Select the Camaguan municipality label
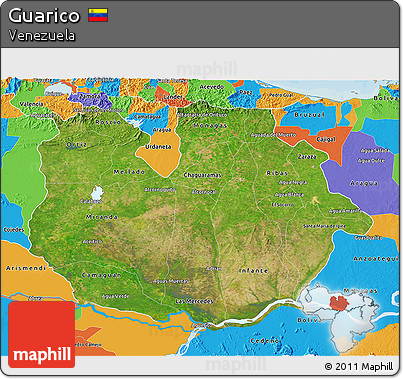This screenshot has height=379, width=403. [x=101, y=275]
